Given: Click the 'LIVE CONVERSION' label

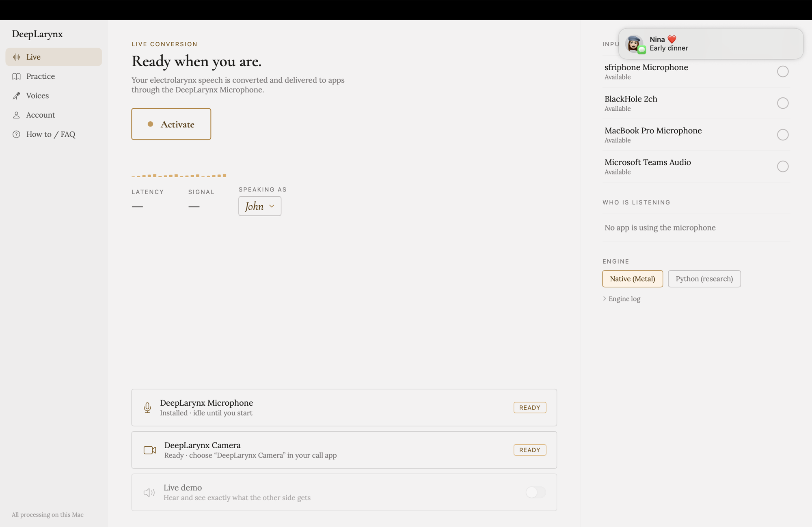Looking at the screenshot, I should (164, 44).
